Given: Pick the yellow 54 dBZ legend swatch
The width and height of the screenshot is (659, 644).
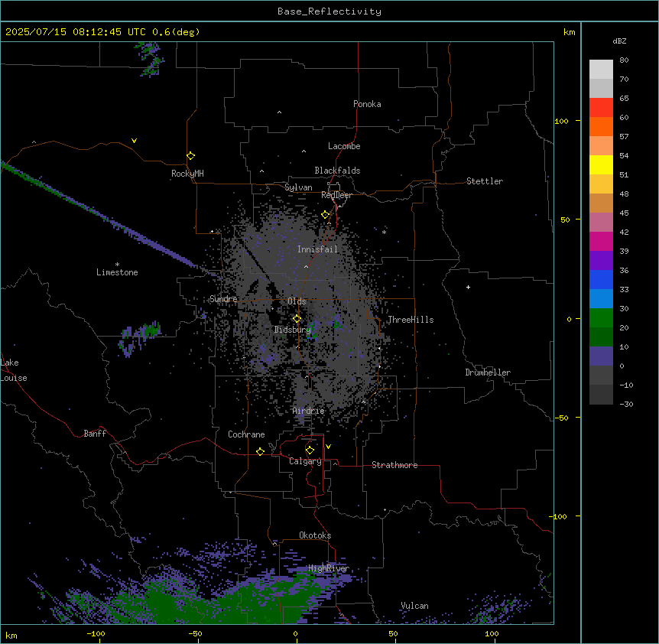Looking at the screenshot, I should tap(601, 164).
